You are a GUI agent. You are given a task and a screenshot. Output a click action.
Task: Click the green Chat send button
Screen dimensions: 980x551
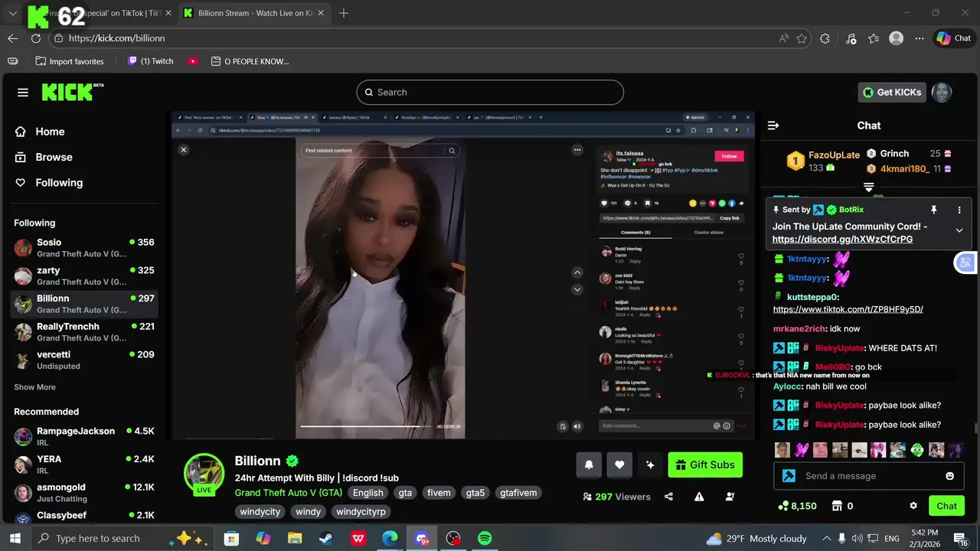pyautogui.click(x=947, y=506)
